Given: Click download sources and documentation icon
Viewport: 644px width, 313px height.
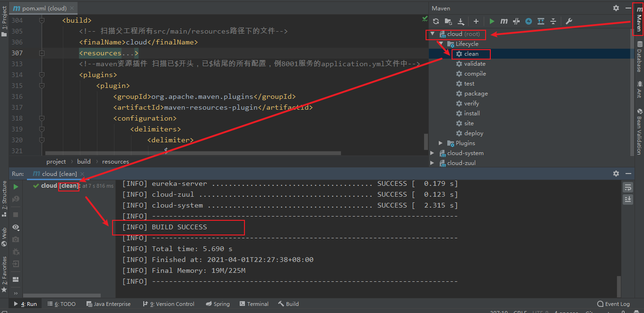Looking at the screenshot, I should pyautogui.click(x=461, y=21).
